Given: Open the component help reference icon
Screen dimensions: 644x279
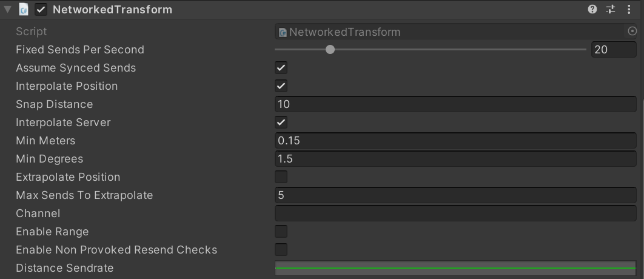Looking at the screenshot, I should [x=592, y=9].
